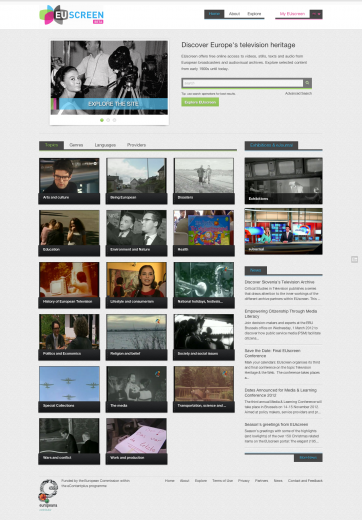Click the search magnifier icon
The width and height of the screenshot is (362, 520).
tap(307, 83)
